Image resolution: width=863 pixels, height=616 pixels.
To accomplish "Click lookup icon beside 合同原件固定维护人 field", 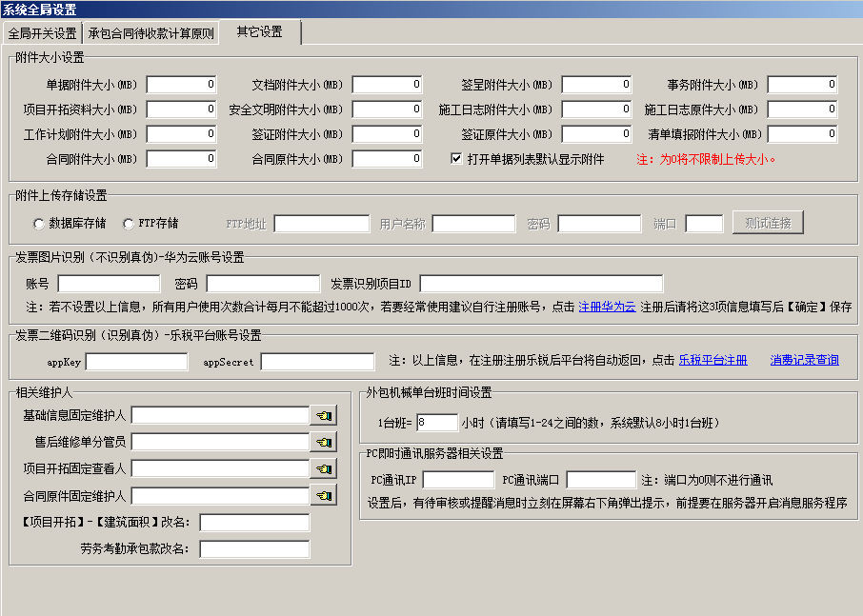I will 324,495.
